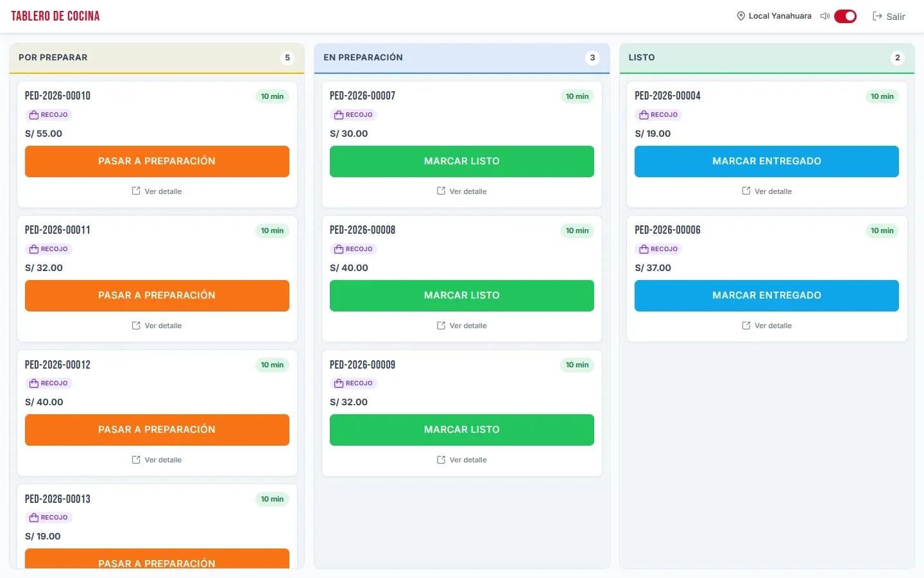
Task: Mark order PED-2026-00007 as listo
Action: click(x=462, y=161)
